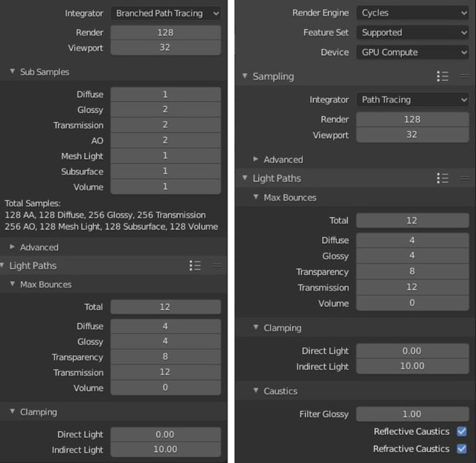This screenshot has width=476, height=463.
Task: Collapse Max Bounces in right panel
Action: tap(256, 197)
